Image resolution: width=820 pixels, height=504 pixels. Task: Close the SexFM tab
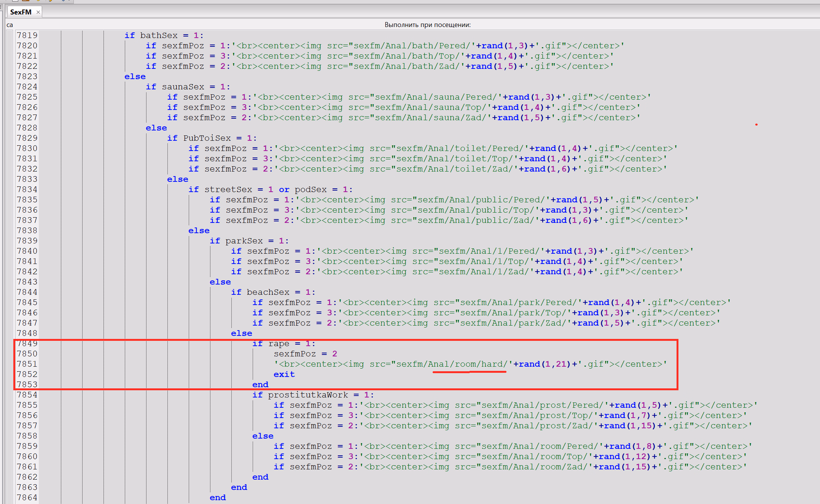38,12
